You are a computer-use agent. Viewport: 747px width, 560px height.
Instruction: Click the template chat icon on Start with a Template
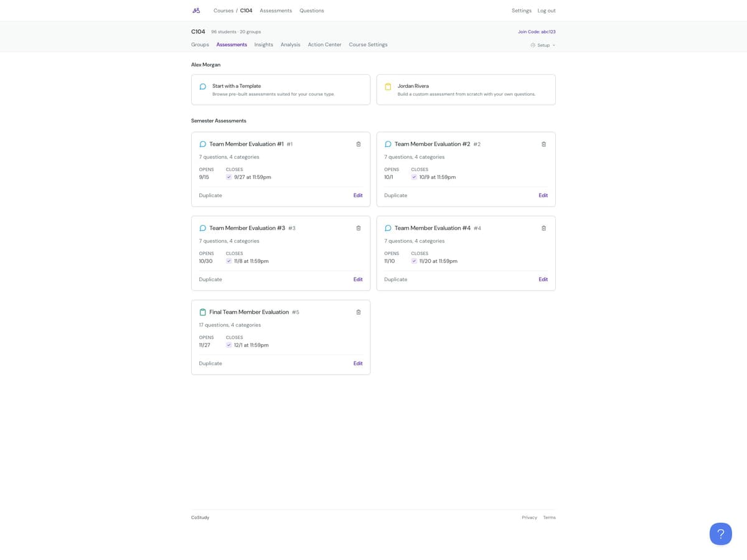pos(203,86)
